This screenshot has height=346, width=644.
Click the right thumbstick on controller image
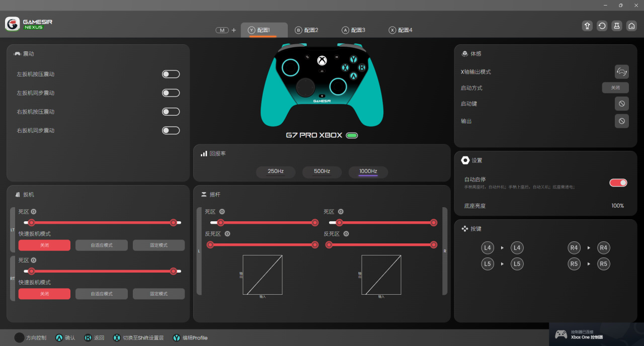338,86
